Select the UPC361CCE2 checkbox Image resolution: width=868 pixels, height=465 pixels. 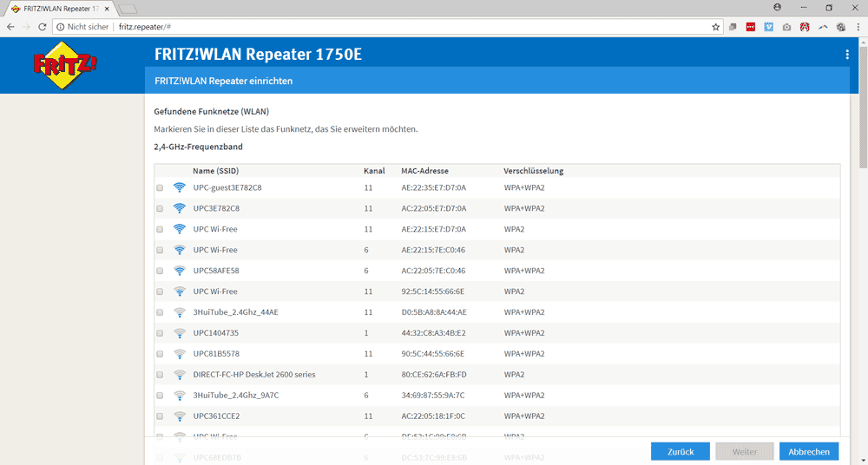point(160,416)
